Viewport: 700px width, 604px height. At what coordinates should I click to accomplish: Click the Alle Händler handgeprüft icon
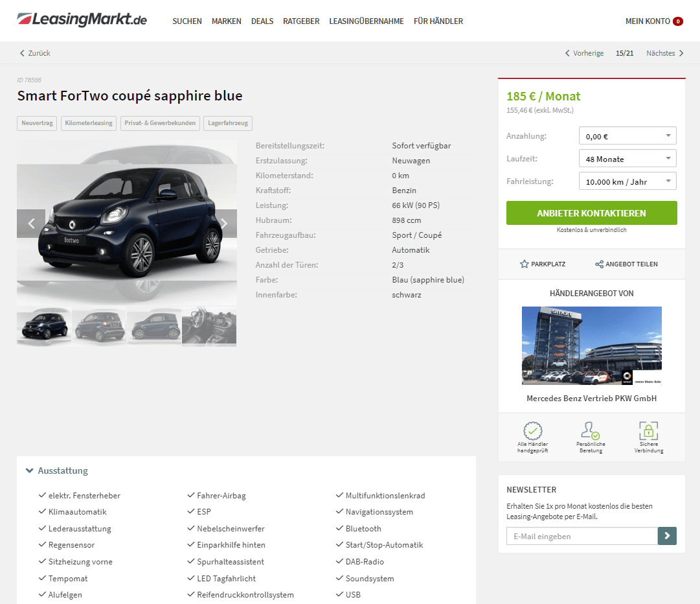pyautogui.click(x=532, y=431)
